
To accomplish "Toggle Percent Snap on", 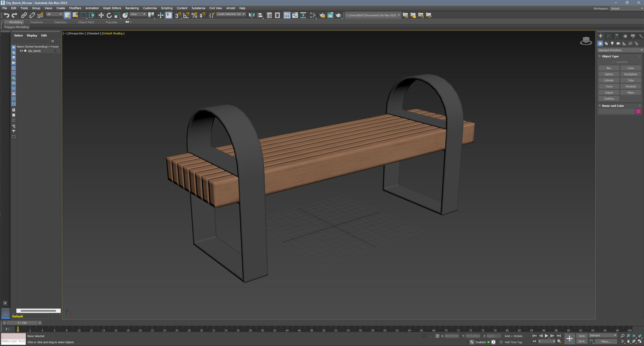I will (194, 15).
